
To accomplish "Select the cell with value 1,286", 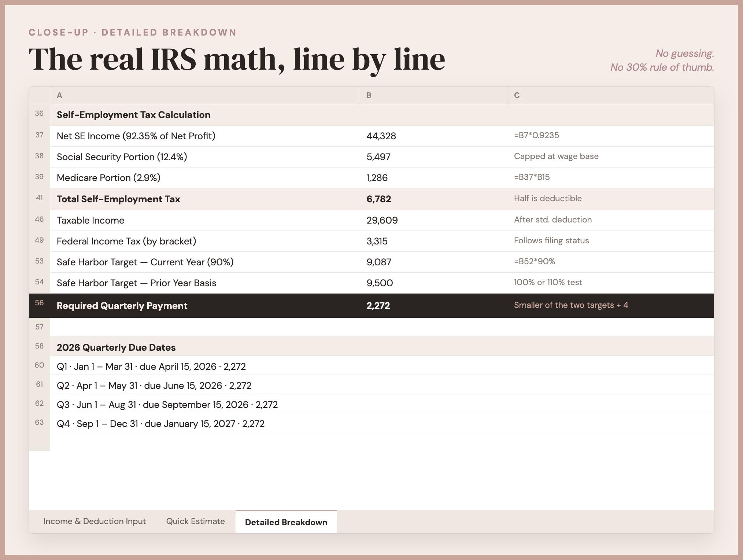I will tap(433, 178).
